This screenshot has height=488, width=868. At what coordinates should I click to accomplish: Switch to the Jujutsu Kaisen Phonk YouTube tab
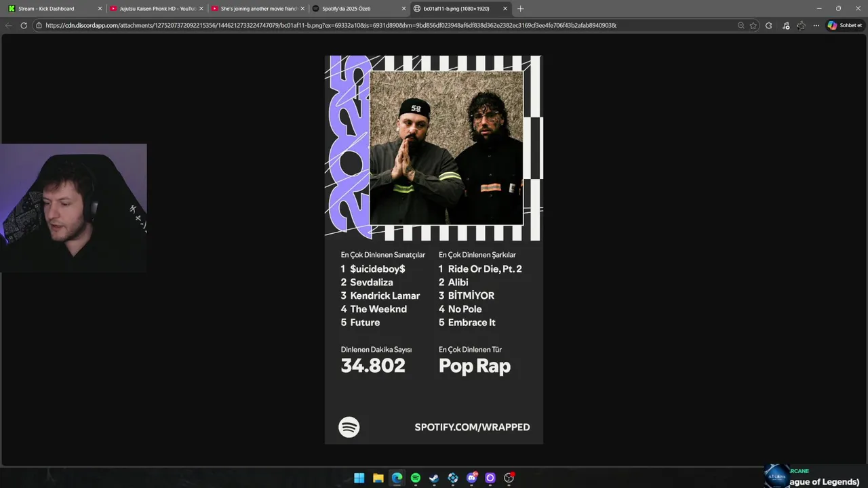click(156, 9)
